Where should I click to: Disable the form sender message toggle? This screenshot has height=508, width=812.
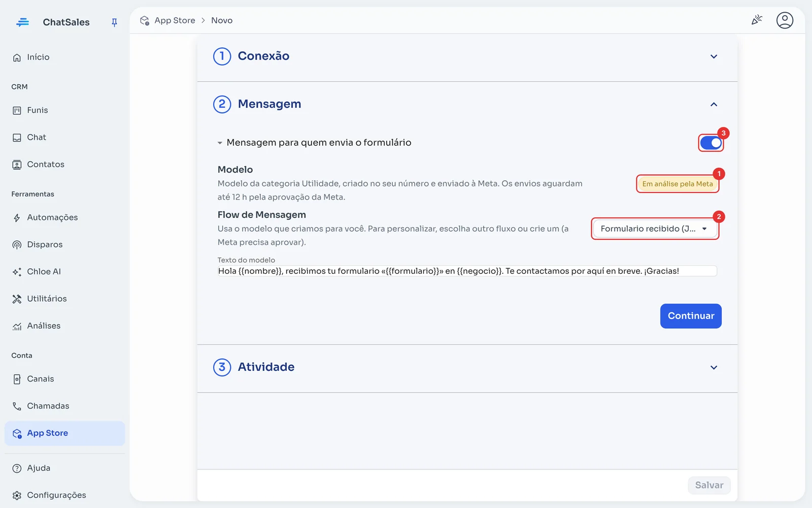[x=710, y=143]
